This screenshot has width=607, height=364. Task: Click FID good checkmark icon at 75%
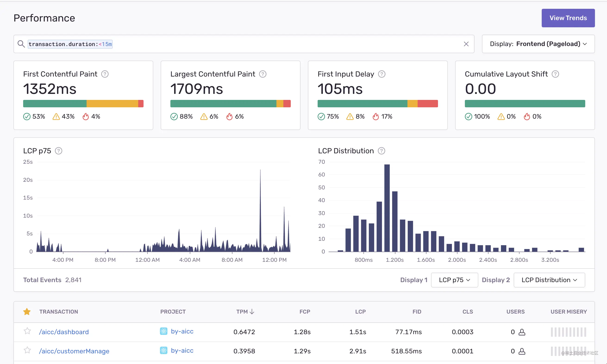coord(321,117)
